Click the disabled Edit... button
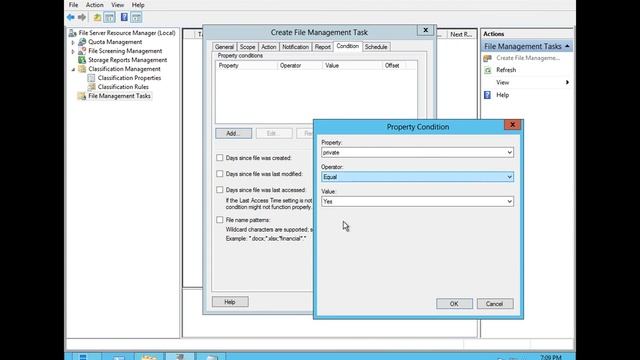Viewport: 640px width, 360px height. pyautogui.click(x=274, y=133)
